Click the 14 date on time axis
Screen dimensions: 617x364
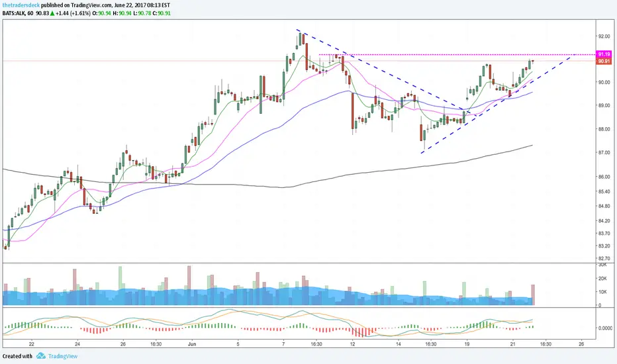tap(399, 344)
